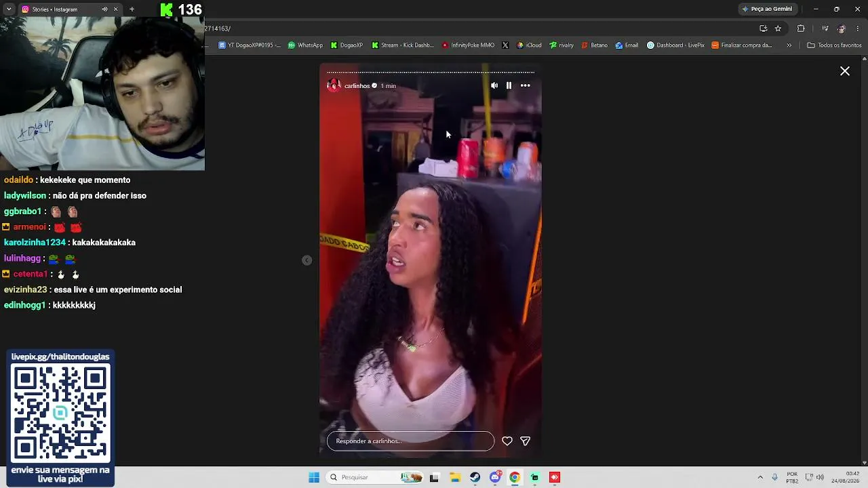
Task: Open the red app icon on the taskbar
Action: click(x=555, y=477)
